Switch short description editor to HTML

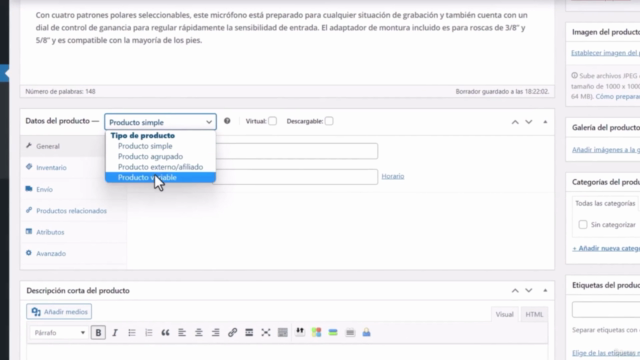point(534,314)
